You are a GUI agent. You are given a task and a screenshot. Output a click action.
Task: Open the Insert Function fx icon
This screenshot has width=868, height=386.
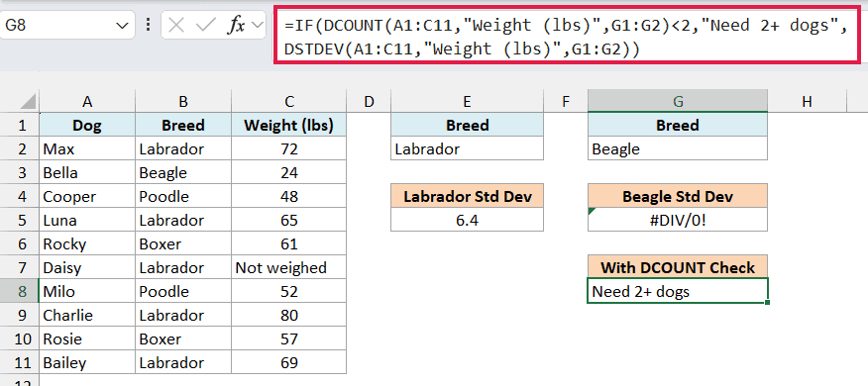pyautogui.click(x=237, y=25)
